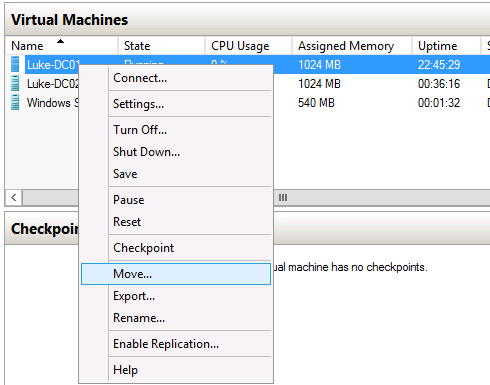Screen dimensions: 490x385
Task: Choose Export... in the context menu
Action: [176, 296]
